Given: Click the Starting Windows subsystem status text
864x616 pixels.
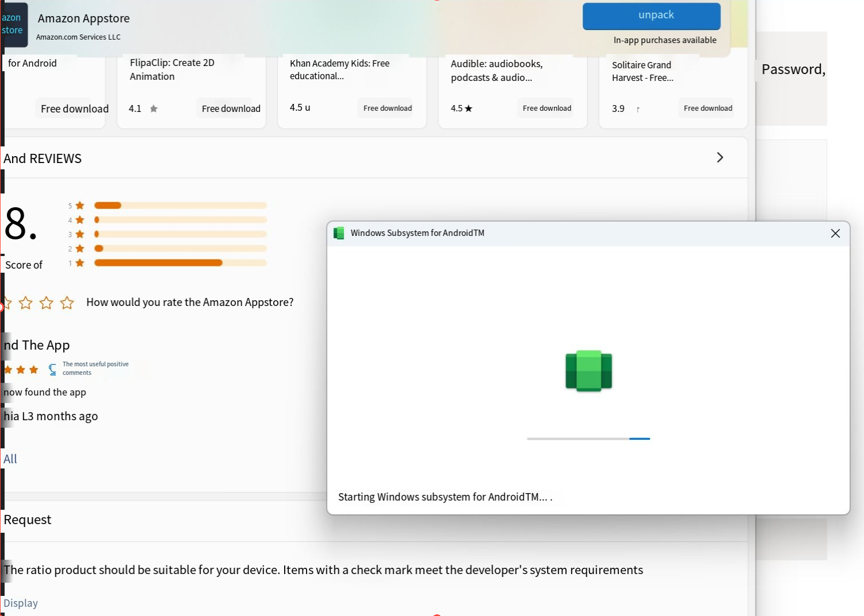Looking at the screenshot, I should [x=445, y=497].
